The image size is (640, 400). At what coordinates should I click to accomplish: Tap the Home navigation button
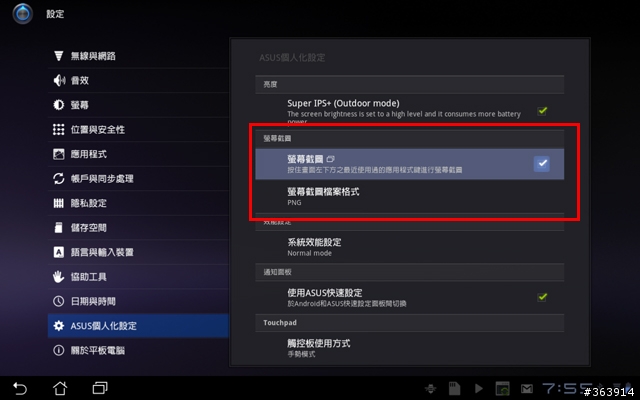60,388
